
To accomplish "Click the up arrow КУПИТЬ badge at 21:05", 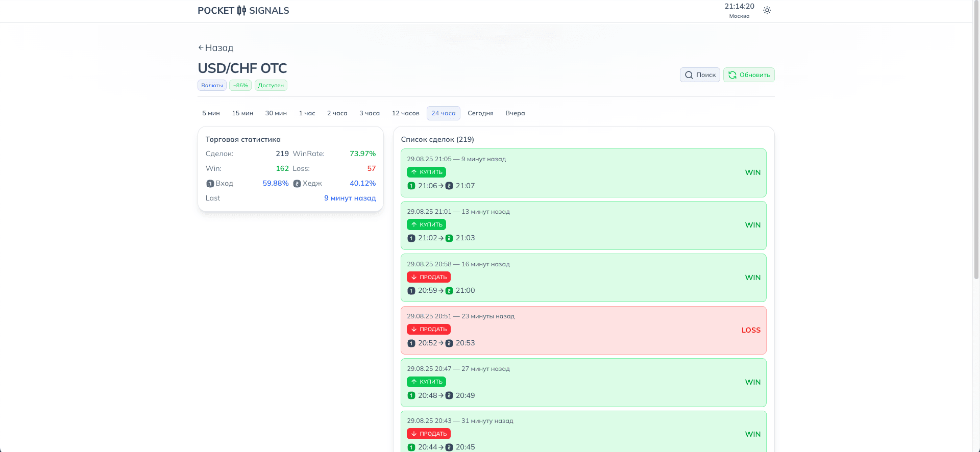I will coord(426,172).
